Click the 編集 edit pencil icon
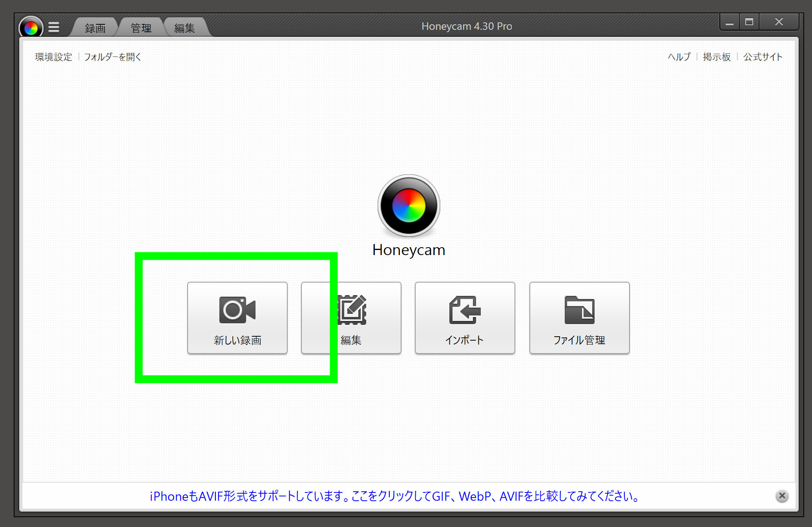This screenshot has height=527, width=812. [352, 310]
